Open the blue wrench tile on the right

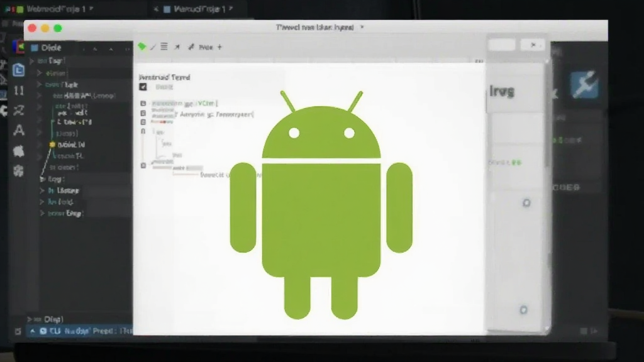click(x=584, y=85)
